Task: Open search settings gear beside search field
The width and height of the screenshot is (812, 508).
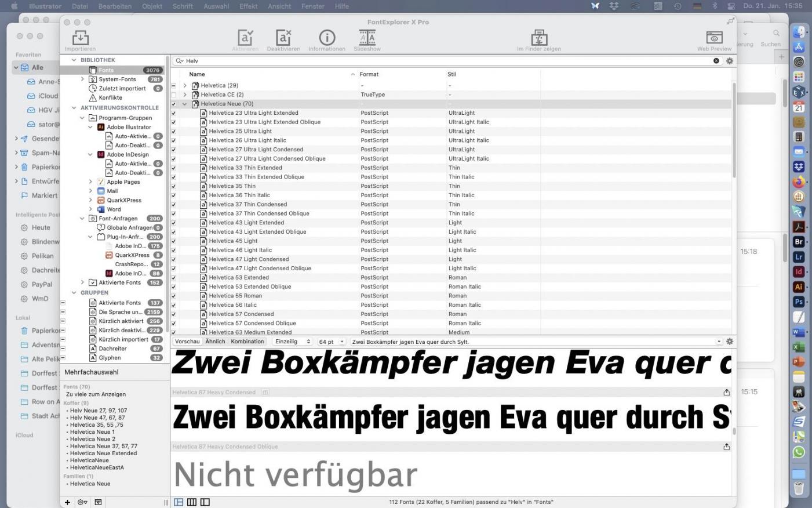Action: coord(730,61)
